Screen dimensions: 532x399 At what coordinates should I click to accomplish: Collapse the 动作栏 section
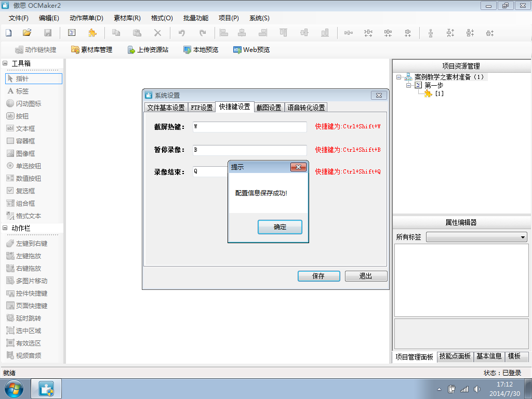tap(5, 228)
